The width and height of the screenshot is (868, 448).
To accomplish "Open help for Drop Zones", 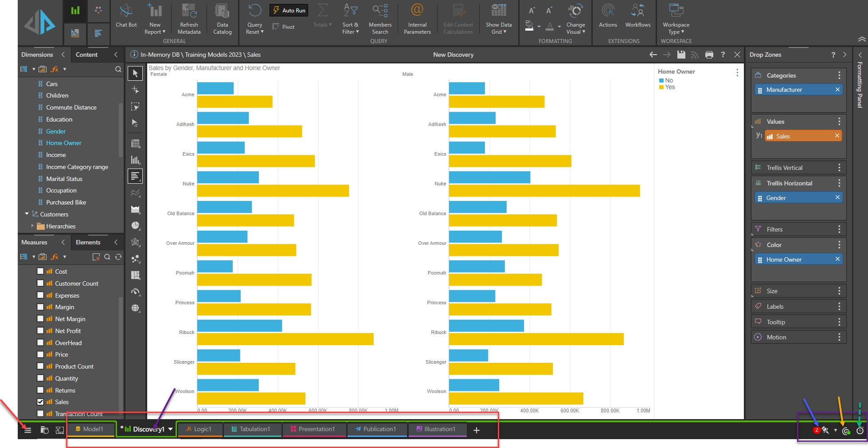I will click(x=833, y=55).
